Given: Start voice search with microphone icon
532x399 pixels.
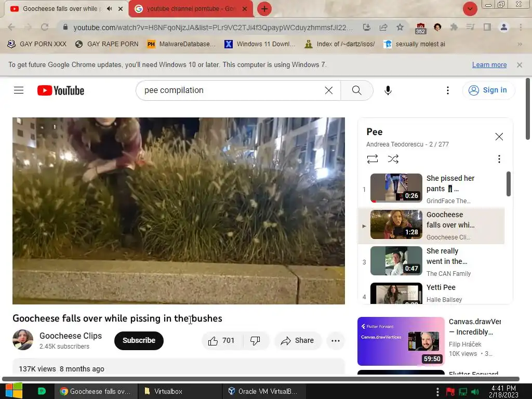Looking at the screenshot, I should (x=388, y=90).
